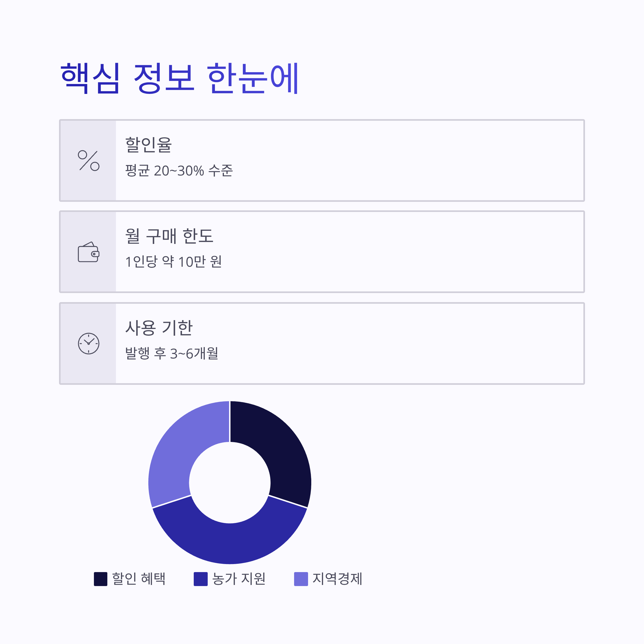Click the 지역경제 legend color swatch

[x=301, y=579]
